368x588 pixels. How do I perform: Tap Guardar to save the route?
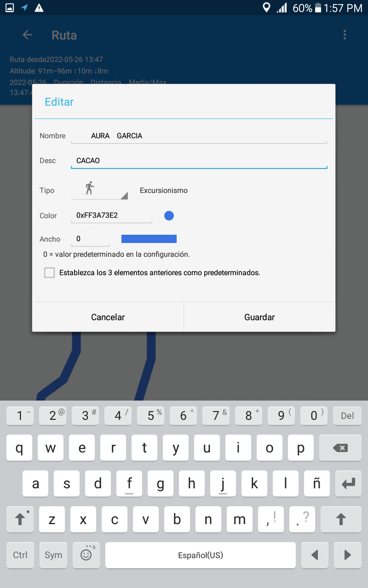click(259, 317)
